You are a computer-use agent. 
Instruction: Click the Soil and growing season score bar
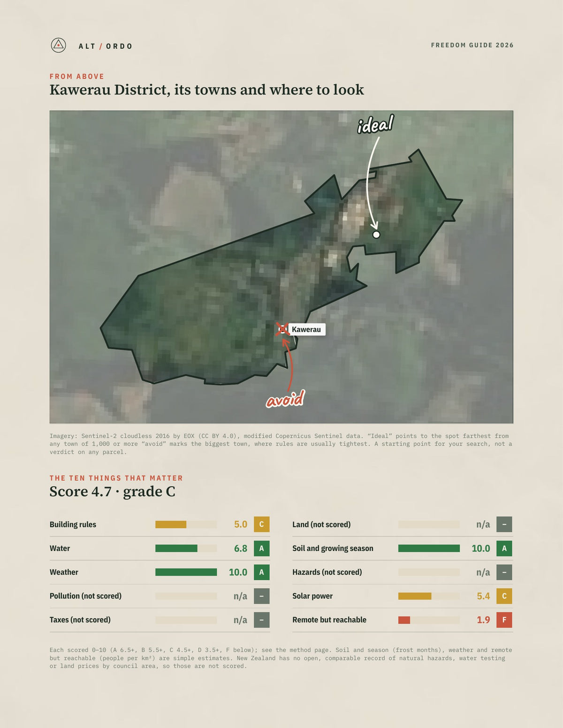tap(429, 548)
